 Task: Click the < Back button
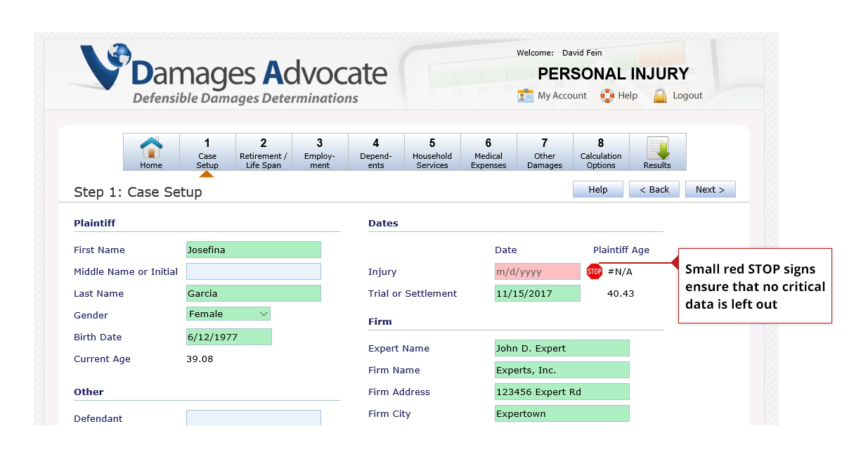[x=654, y=189]
